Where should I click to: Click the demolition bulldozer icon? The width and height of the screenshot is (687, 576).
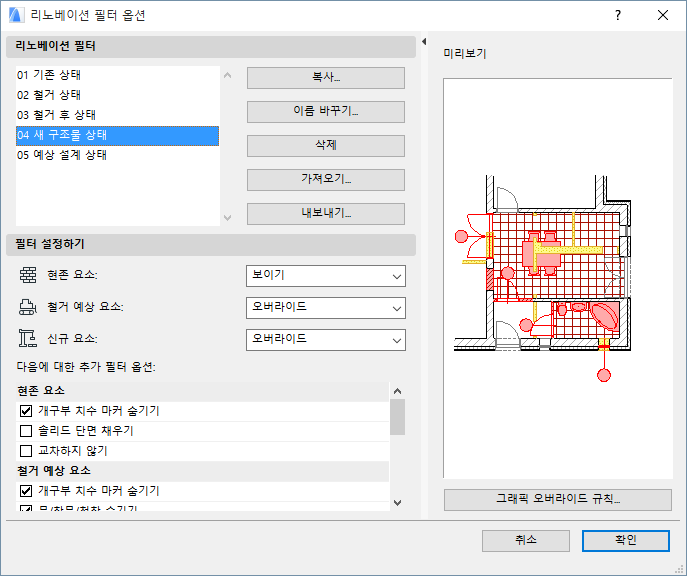(x=28, y=307)
